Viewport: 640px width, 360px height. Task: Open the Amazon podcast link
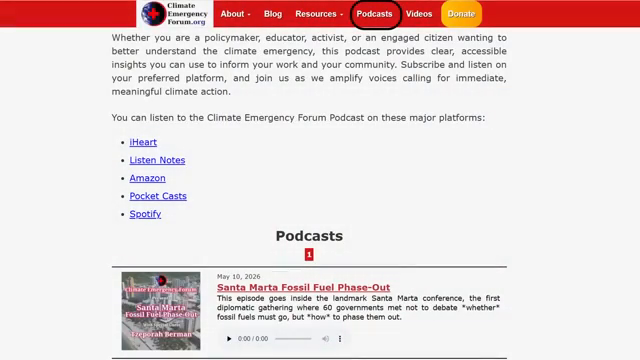tap(147, 178)
